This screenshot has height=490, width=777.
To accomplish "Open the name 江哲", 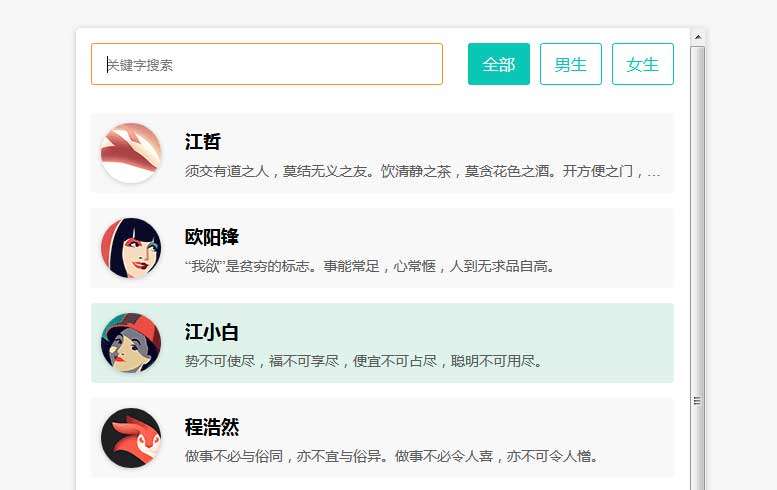I will coord(203,142).
